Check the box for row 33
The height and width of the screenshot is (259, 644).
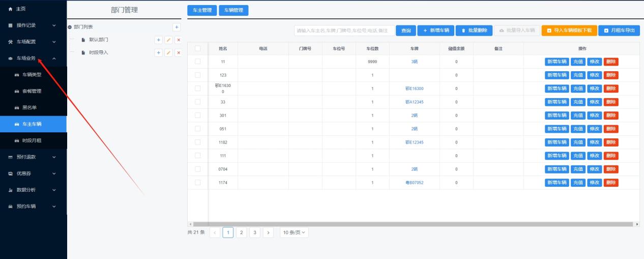(197, 102)
